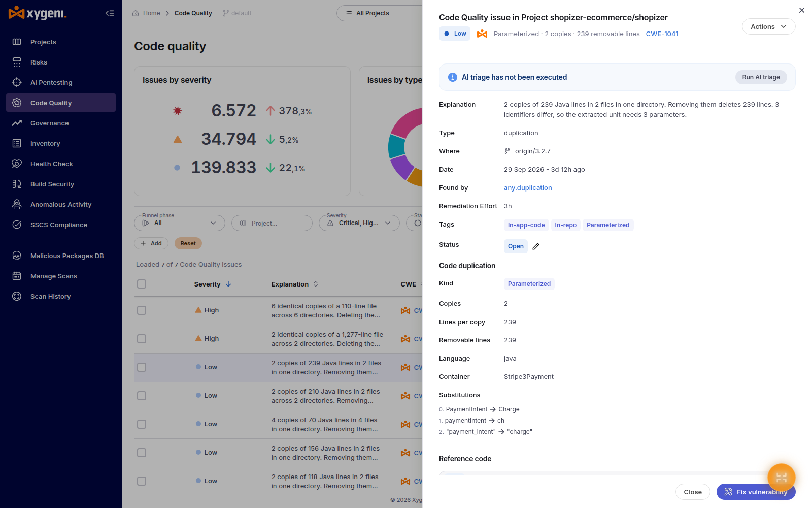Image resolution: width=812 pixels, height=508 pixels.
Task: Click the Anomalous Activity icon
Action: coord(17,204)
